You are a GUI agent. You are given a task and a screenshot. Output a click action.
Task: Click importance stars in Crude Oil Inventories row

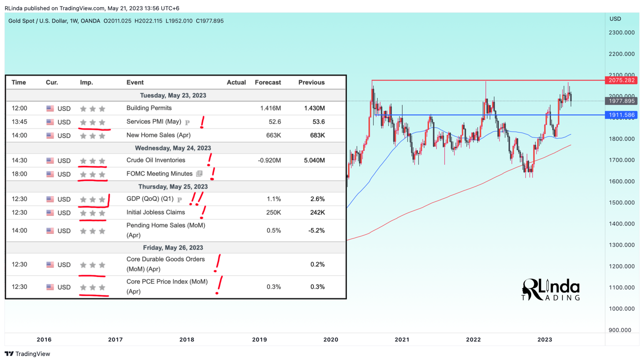[x=92, y=161]
